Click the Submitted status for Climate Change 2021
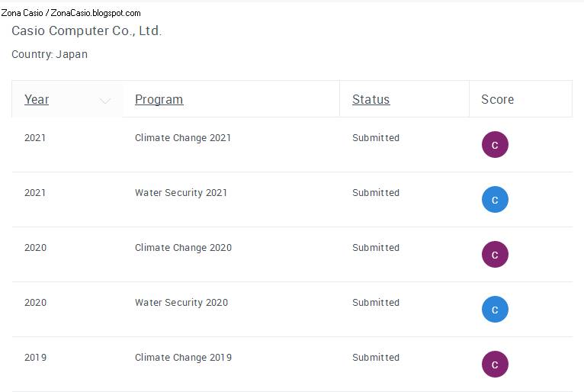 376,138
